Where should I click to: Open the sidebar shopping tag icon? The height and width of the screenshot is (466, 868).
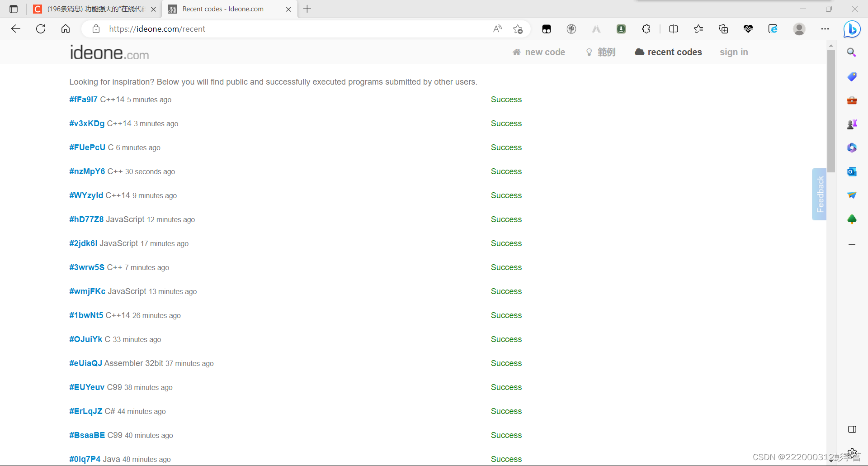point(852,76)
